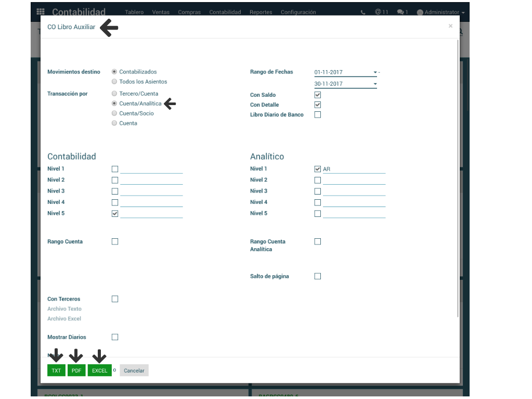Click the Analítico Nivel 1 field containing AR

pos(354,169)
